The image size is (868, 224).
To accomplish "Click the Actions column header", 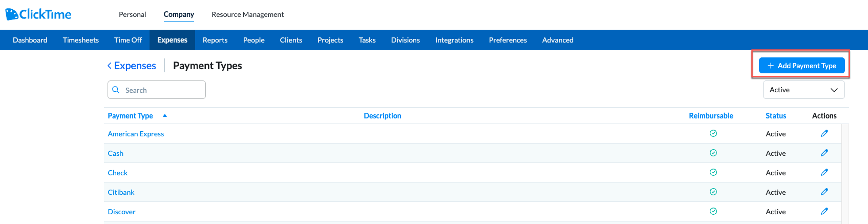I will pos(824,116).
